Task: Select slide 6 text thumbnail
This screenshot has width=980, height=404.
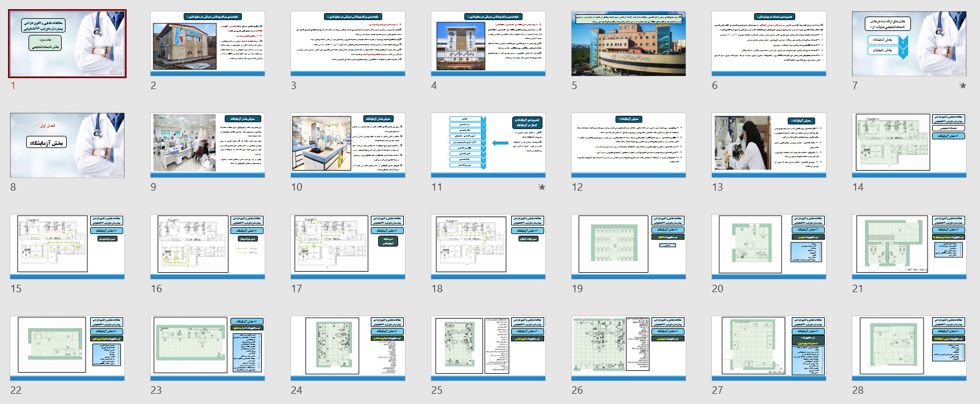Action: [769, 44]
